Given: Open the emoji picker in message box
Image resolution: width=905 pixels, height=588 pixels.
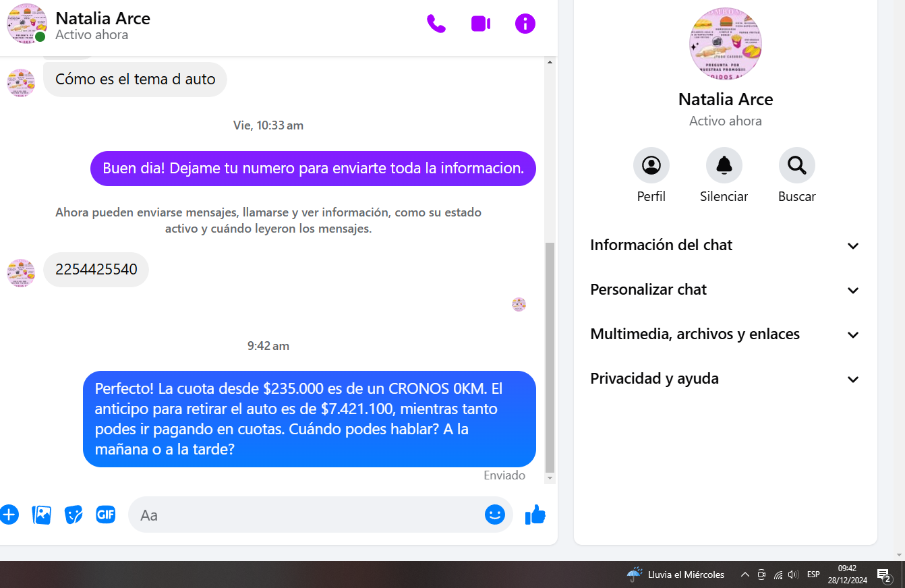Looking at the screenshot, I should tap(494, 515).
